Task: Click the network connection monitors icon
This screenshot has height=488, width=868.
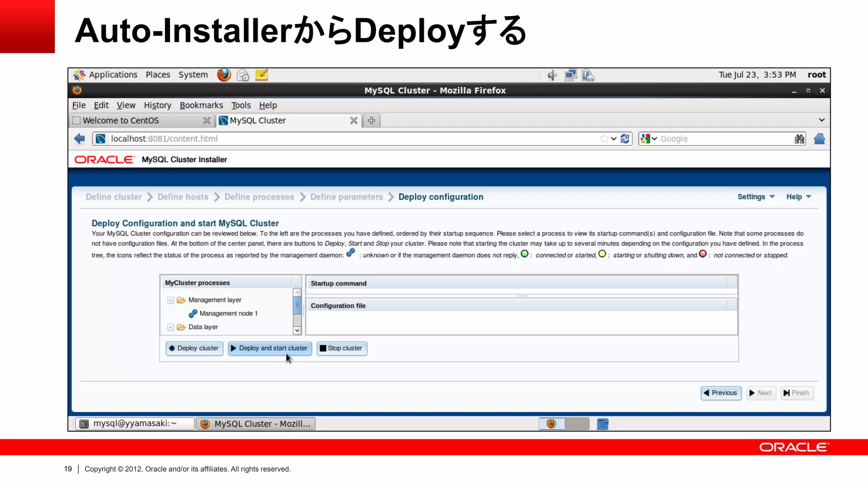Action: (570, 75)
